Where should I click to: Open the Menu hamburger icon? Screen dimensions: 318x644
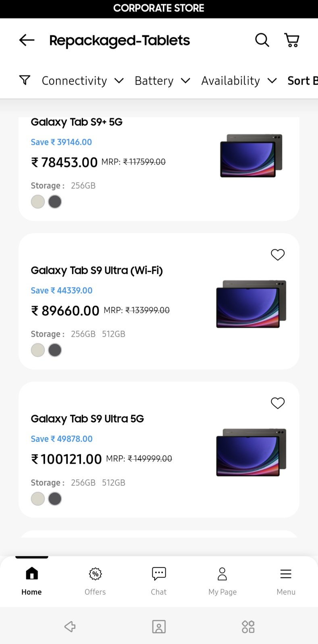click(286, 580)
